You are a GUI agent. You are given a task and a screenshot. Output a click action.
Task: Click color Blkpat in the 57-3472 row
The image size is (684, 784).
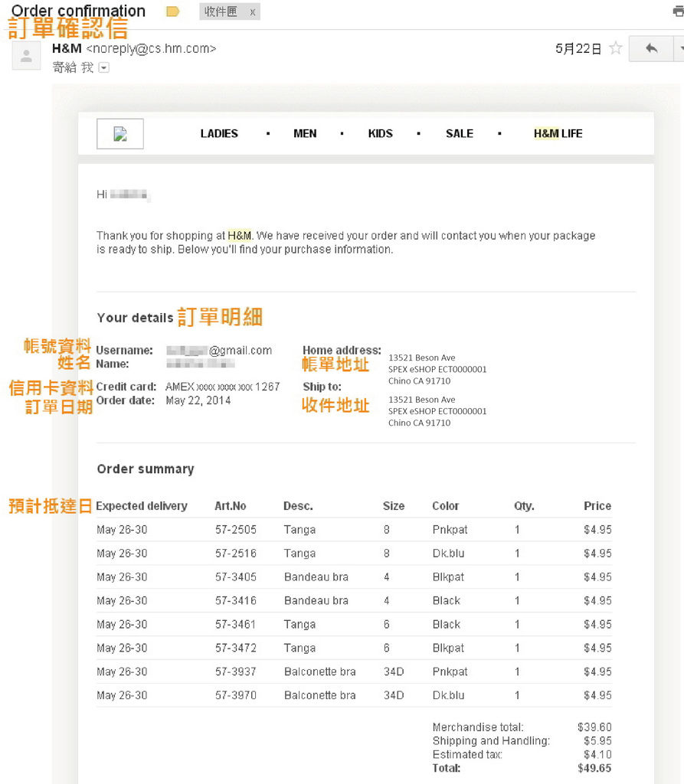click(x=448, y=648)
